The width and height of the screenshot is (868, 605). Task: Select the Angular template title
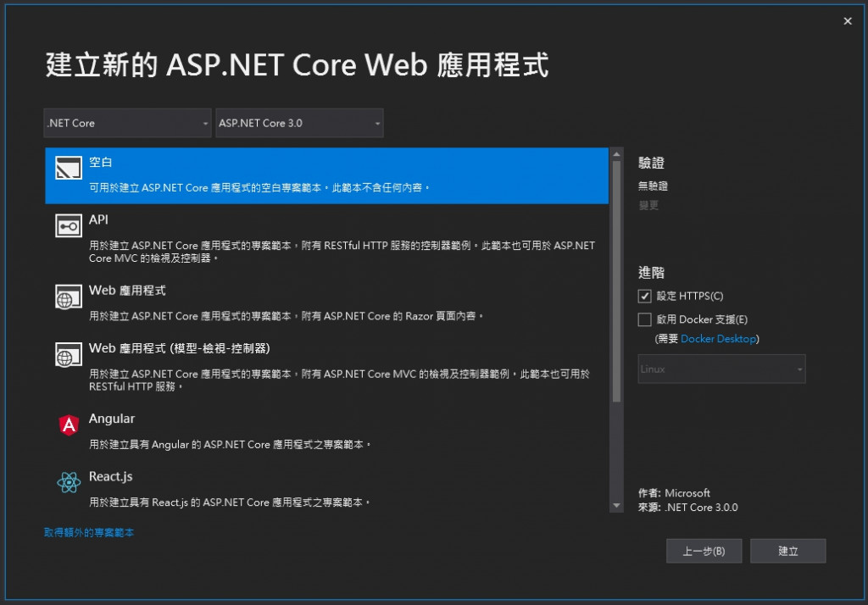click(x=112, y=419)
